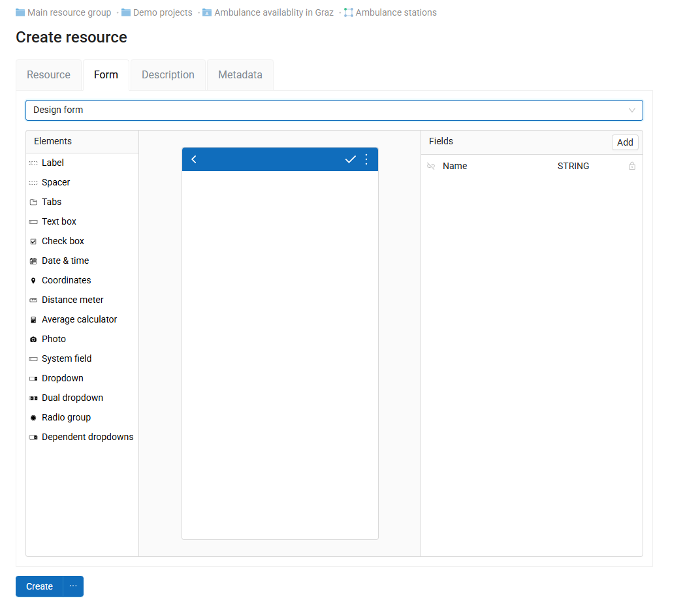Select the Distance meter element
700x602 pixels.
click(x=72, y=300)
